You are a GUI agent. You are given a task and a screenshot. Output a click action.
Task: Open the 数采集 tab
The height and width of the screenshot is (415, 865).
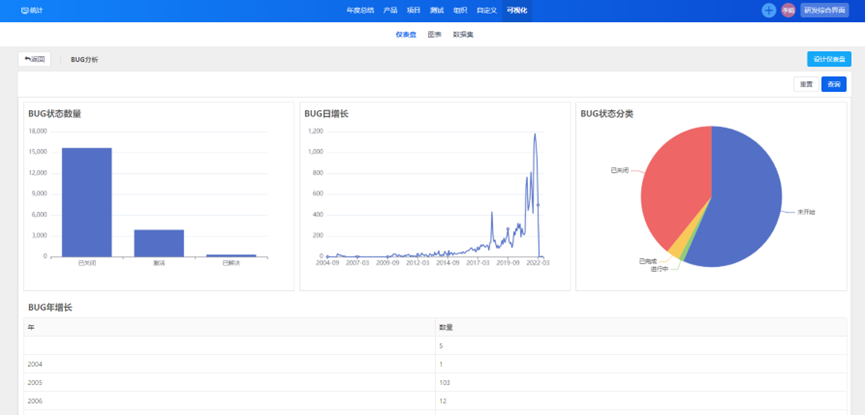463,34
